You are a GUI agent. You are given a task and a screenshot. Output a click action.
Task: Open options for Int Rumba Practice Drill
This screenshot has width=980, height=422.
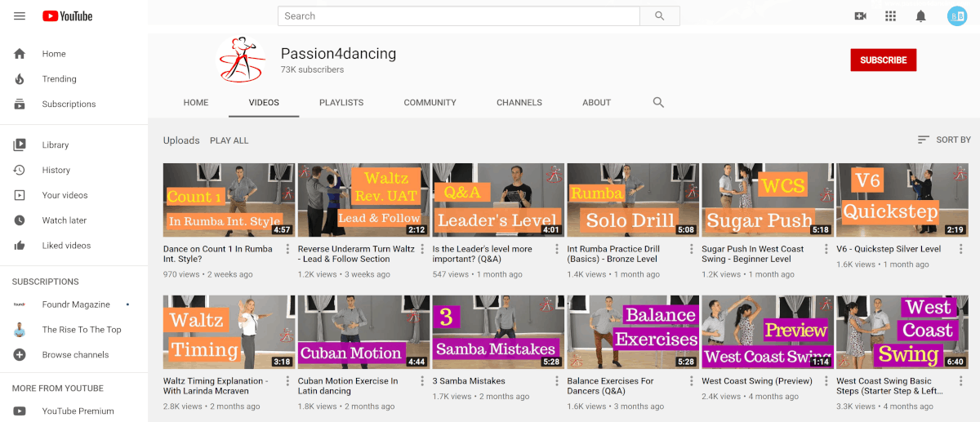[692, 250]
